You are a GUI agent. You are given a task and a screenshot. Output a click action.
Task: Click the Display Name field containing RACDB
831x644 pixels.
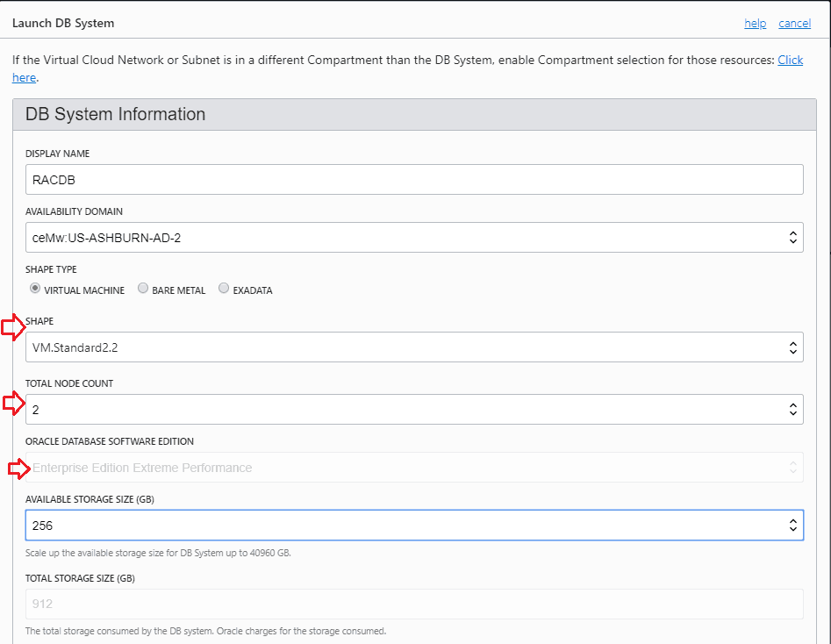pos(414,179)
